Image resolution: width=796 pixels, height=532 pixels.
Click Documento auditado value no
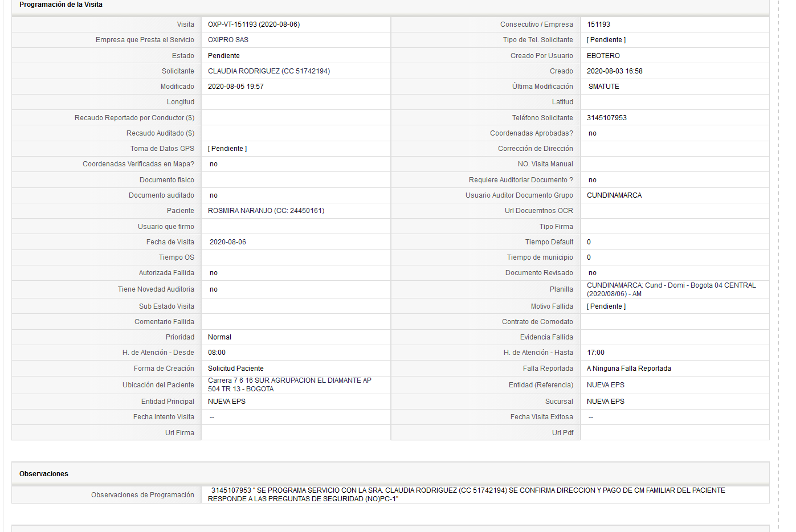point(214,195)
